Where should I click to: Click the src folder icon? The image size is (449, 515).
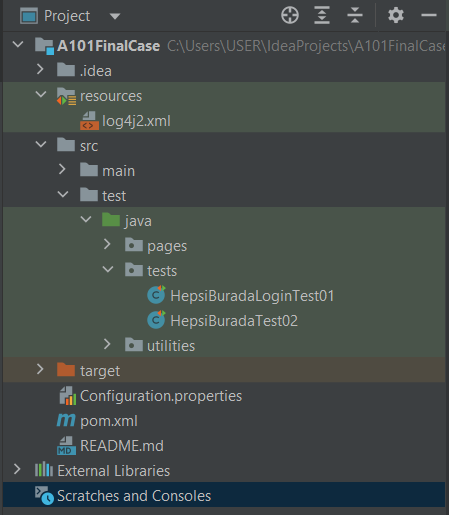click(x=66, y=145)
